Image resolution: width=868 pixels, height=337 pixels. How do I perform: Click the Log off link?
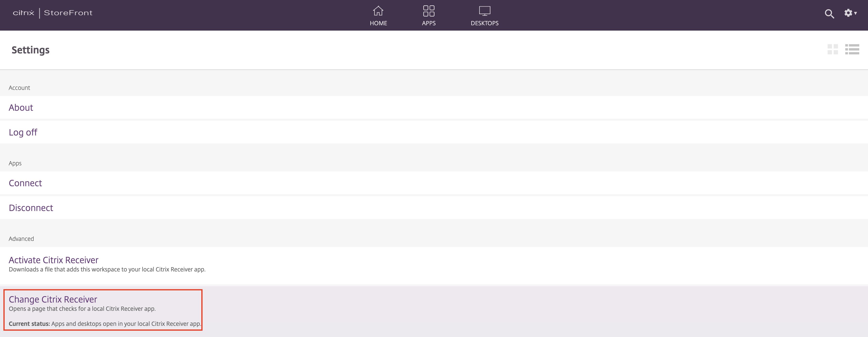[23, 133]
